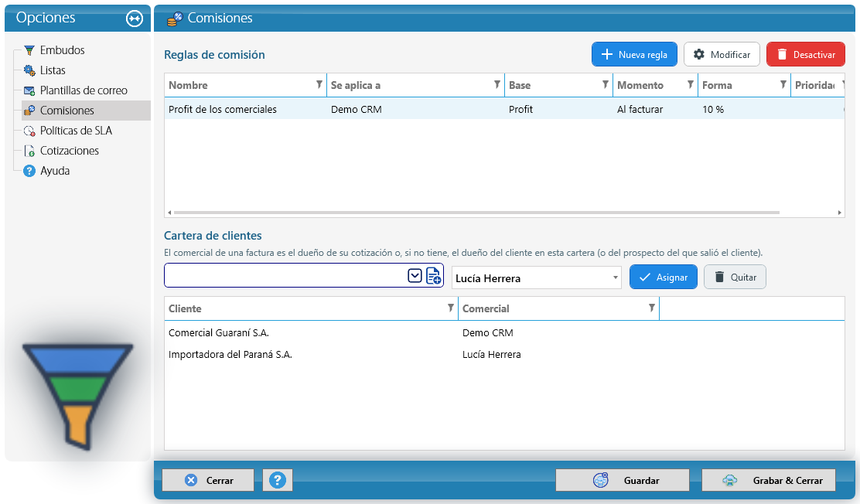Screen dimensions: 860x504
Task: Assign client with the Asignar button
Action: pyautogui.click(x=663, y=277)
